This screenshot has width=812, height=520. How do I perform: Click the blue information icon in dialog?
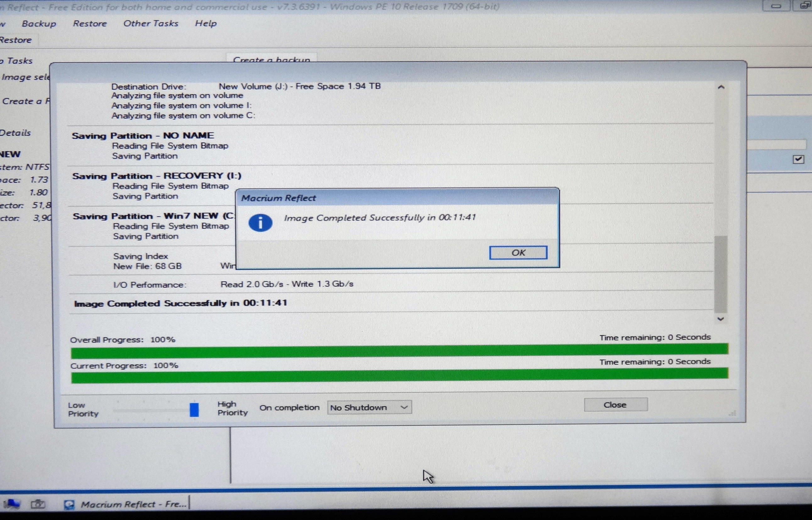pyautogui.click(x=260, y=223)
